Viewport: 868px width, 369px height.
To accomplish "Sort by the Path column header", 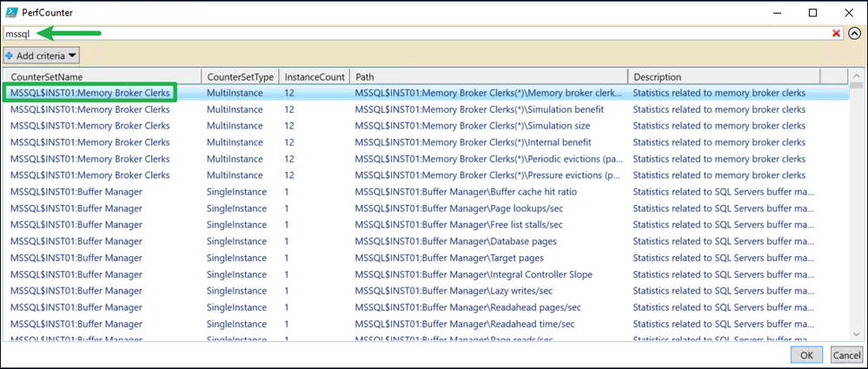I will [x=489, y=77].
